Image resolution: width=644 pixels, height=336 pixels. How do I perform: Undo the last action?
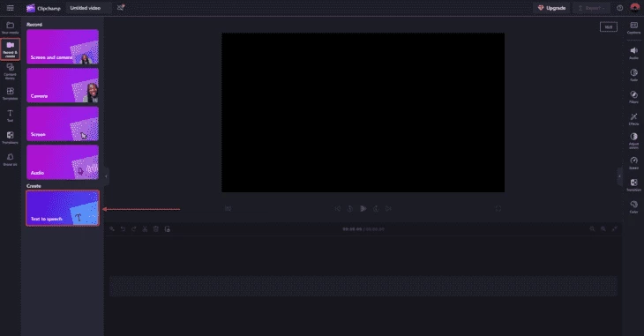pos(123,228)
